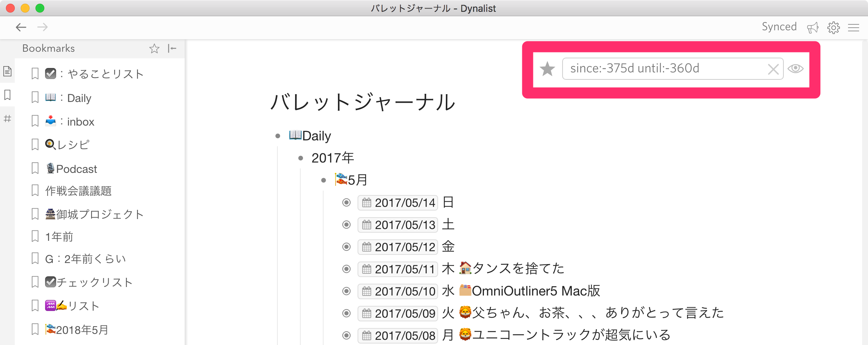Screen dimensions: 868x345
Task: Click the calendar icon on 2017/05/14
Action: [366, 202]
